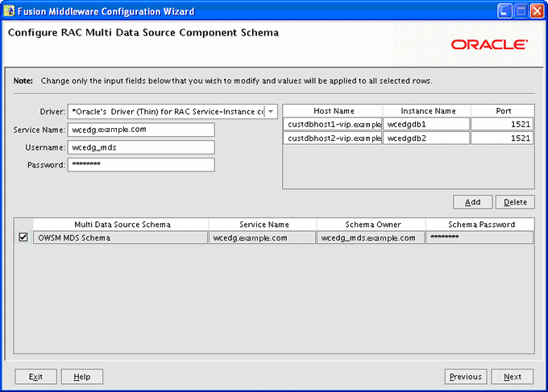The height and width of the screenshot is (392, 548).
Task: Click the Port cell for custdbhost1 row
Action: [502, 124]
